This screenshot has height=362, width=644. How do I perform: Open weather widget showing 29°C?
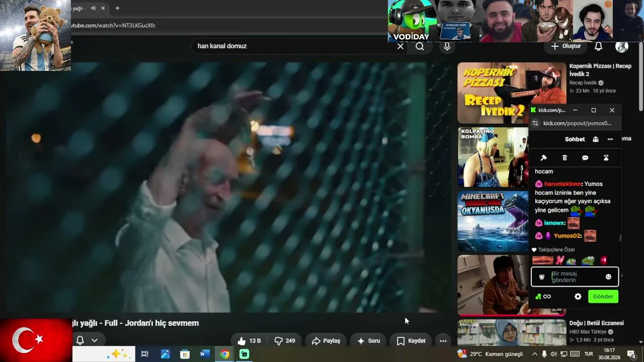[490, 354]
